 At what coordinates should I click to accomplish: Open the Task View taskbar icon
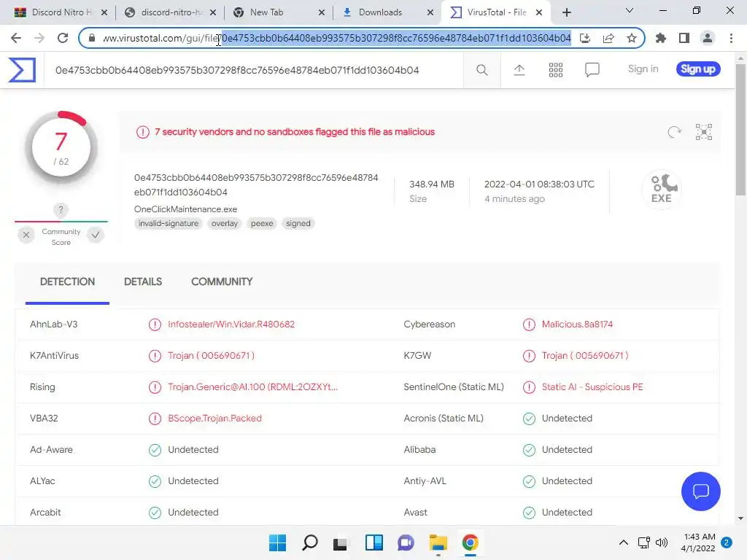[x=340, y=542]
